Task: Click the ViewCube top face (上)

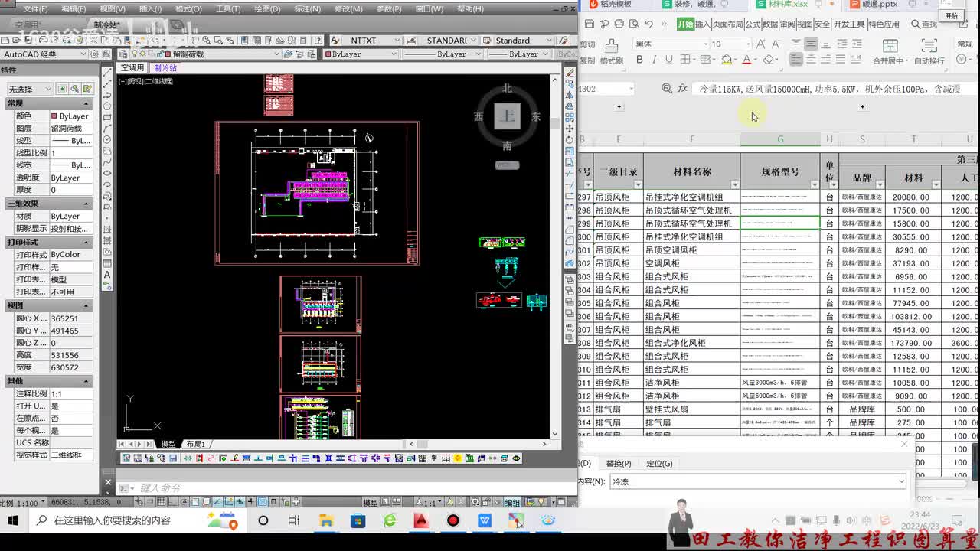Action: click(x=507, y=116)
